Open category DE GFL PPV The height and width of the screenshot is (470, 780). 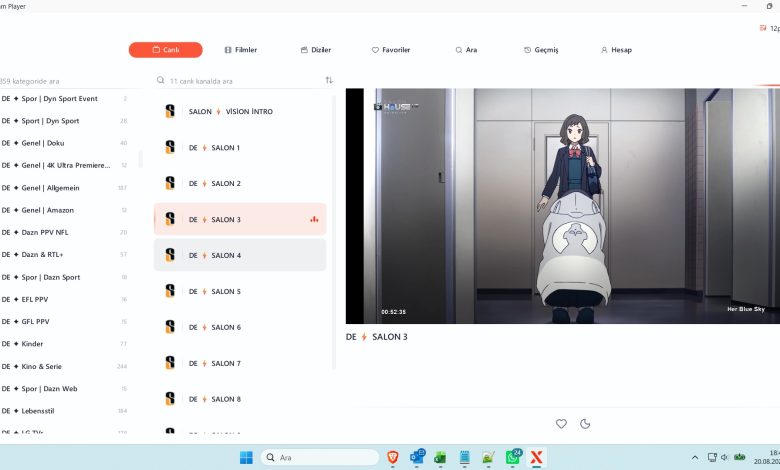click(x=65, y=322)
